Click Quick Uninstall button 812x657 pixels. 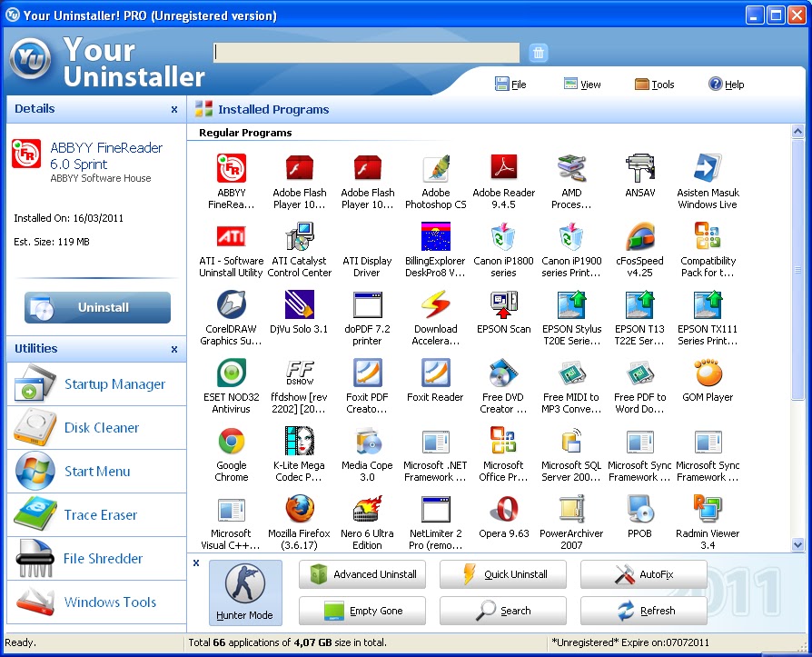(503, 574)
